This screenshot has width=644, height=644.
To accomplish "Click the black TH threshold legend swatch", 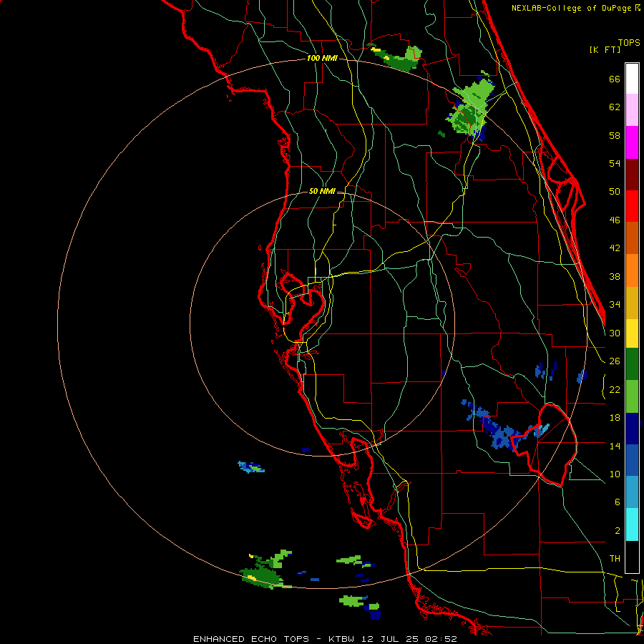I will click(632, 557).
